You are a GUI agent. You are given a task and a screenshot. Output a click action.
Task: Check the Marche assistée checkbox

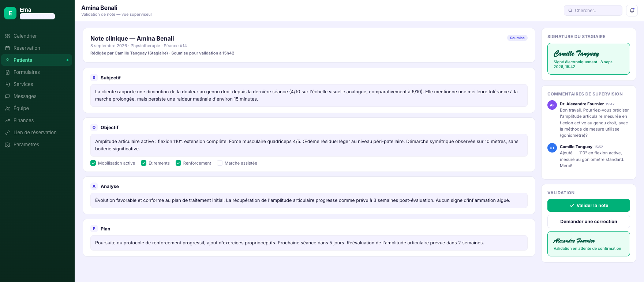tap(220, 163)
